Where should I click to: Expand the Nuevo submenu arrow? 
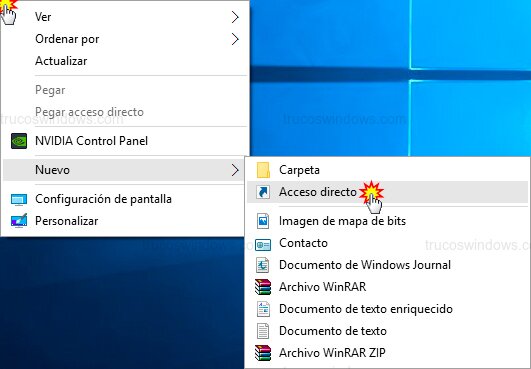tap(235, 170)
